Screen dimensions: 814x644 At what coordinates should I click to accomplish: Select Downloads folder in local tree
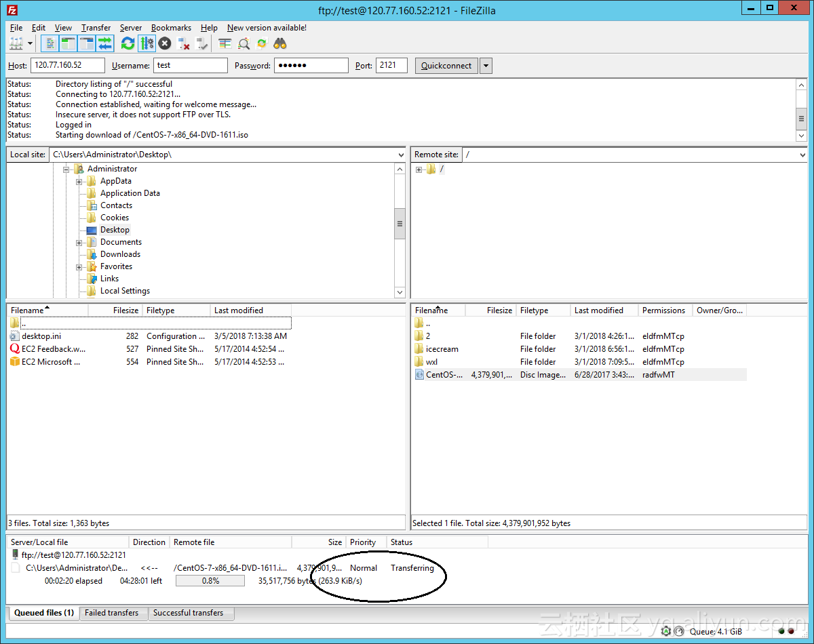(x=120, y=254)
